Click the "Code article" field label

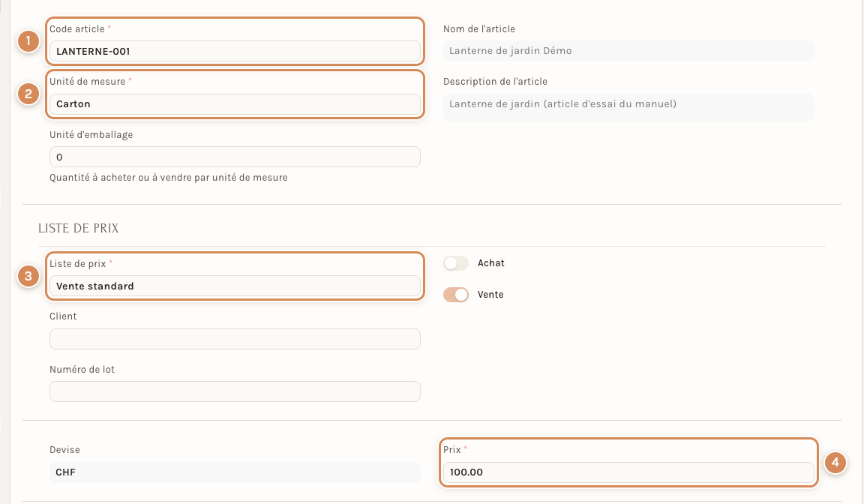pos(77,29)
